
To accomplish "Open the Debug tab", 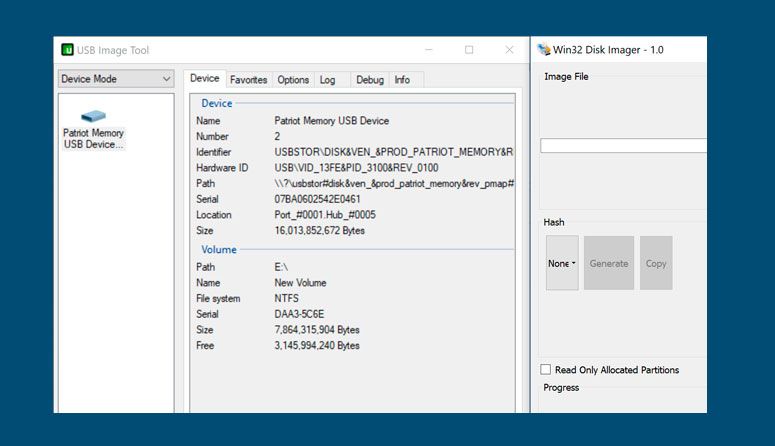I will coord(370,80).
